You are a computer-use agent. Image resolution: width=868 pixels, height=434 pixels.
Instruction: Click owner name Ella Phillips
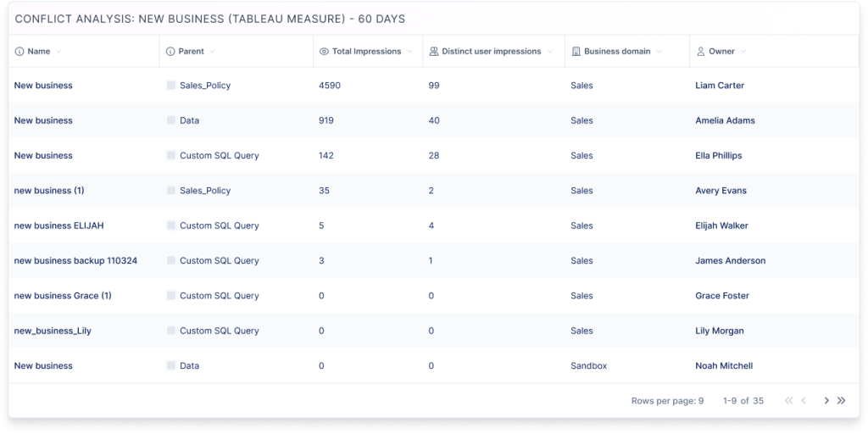coord(719,155)
